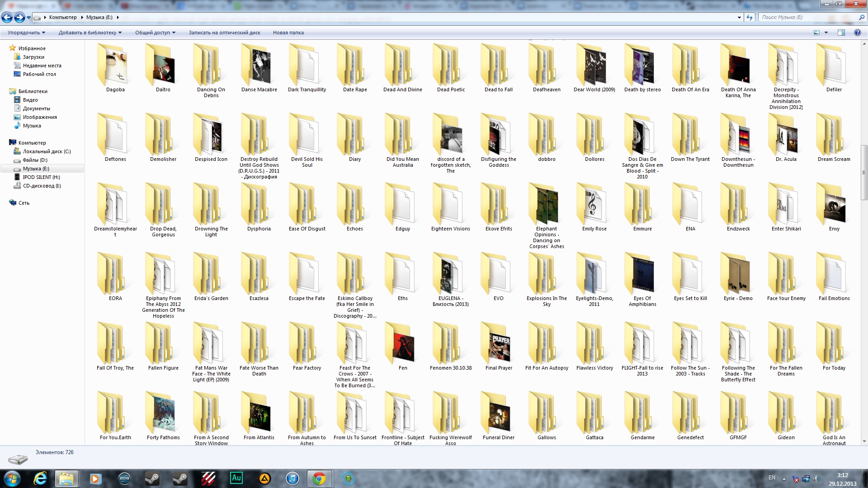Viewport: 868px width, 488px height.
Task: Open the change view options arrow
Action: coord(826,33)
